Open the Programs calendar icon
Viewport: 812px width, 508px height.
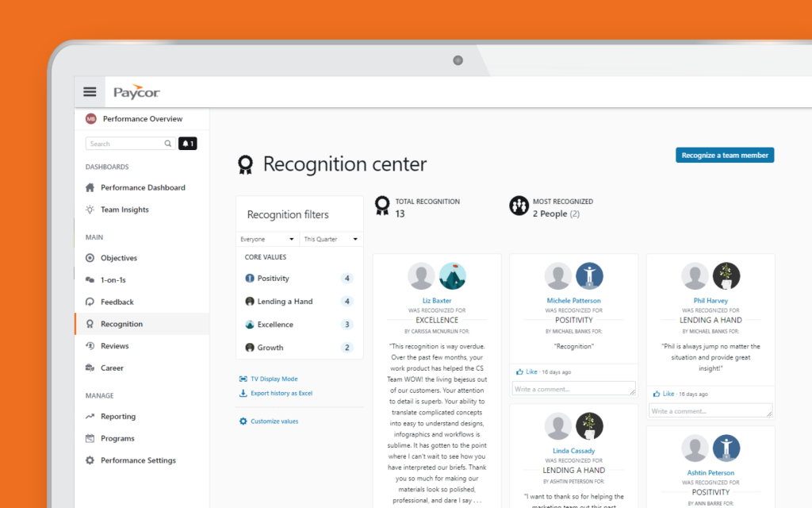[x=89, y=438]
